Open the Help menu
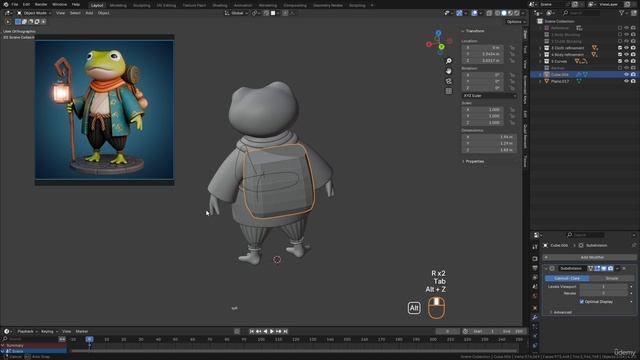640x360 pixels. [x=76, y=4]
